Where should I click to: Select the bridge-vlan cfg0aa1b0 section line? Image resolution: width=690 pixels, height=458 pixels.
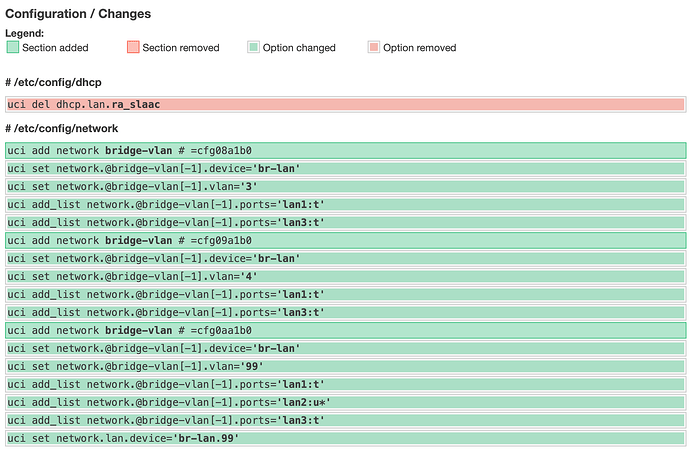coord(345,330)
